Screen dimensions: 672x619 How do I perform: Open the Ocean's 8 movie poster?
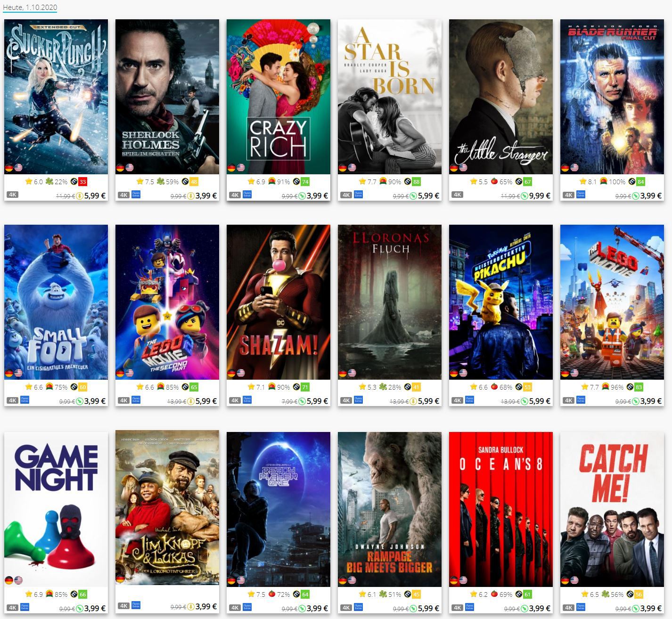tap(501, 508)
